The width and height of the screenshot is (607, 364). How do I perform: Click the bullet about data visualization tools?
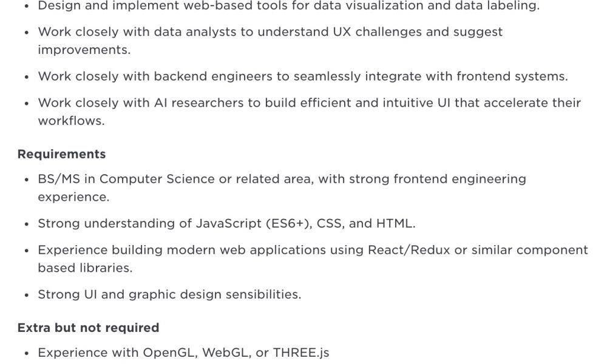tap(288, 6)
